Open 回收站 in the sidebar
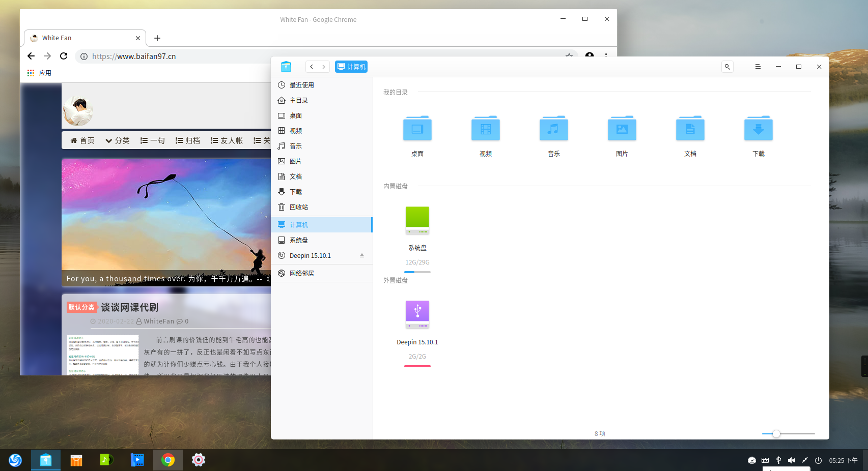The height and width of the screenshot is (471, 868). [322, 207]
